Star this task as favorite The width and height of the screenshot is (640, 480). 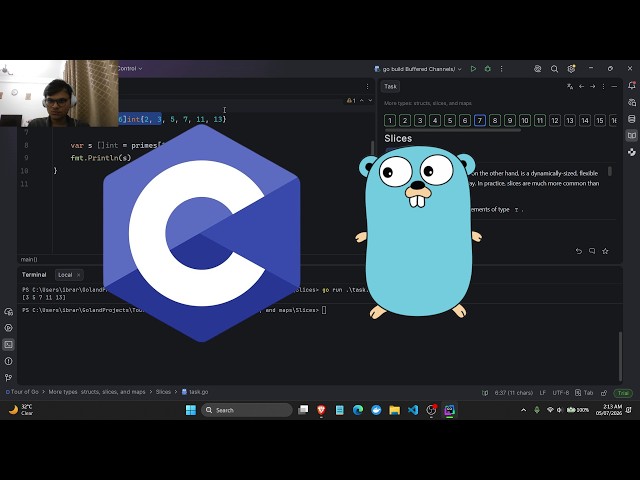605,251
